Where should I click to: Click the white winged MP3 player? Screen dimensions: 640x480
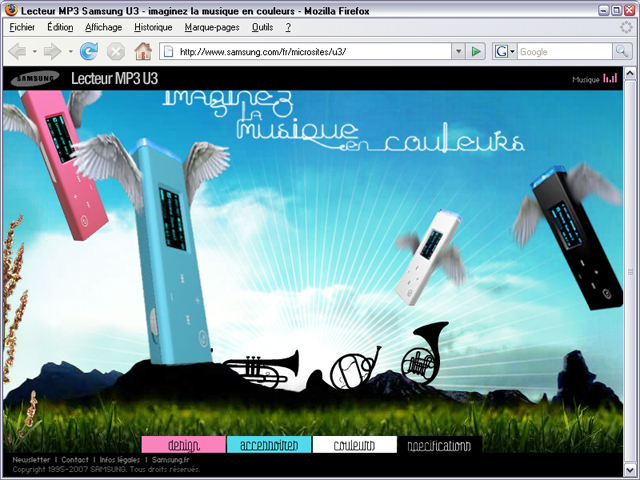pos(428,258)
